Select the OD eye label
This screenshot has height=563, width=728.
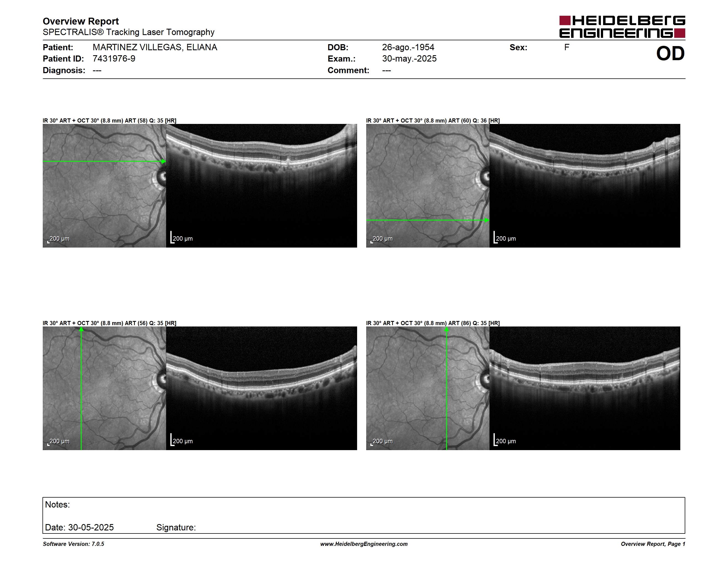670,53
